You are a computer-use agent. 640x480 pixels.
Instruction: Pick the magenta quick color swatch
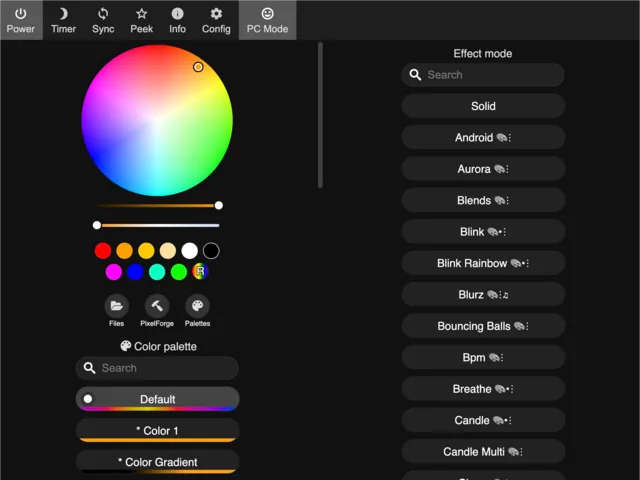[113, 272]
